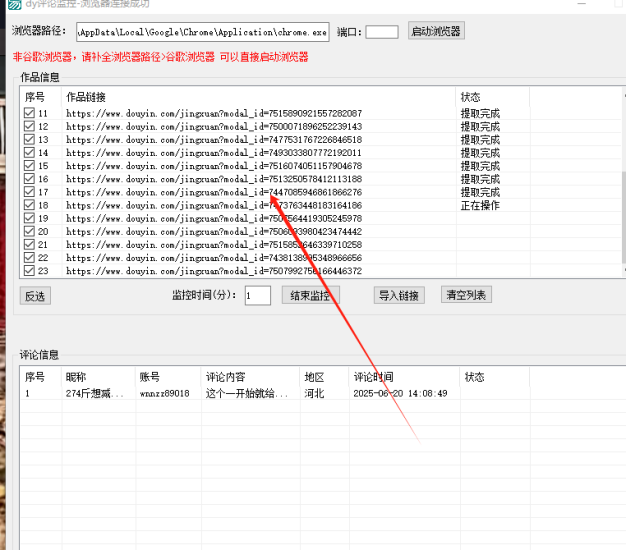The height and width of the screenshot is (550, 626).
Task: Click the 导入链接 button
Action: pos(399,296)
